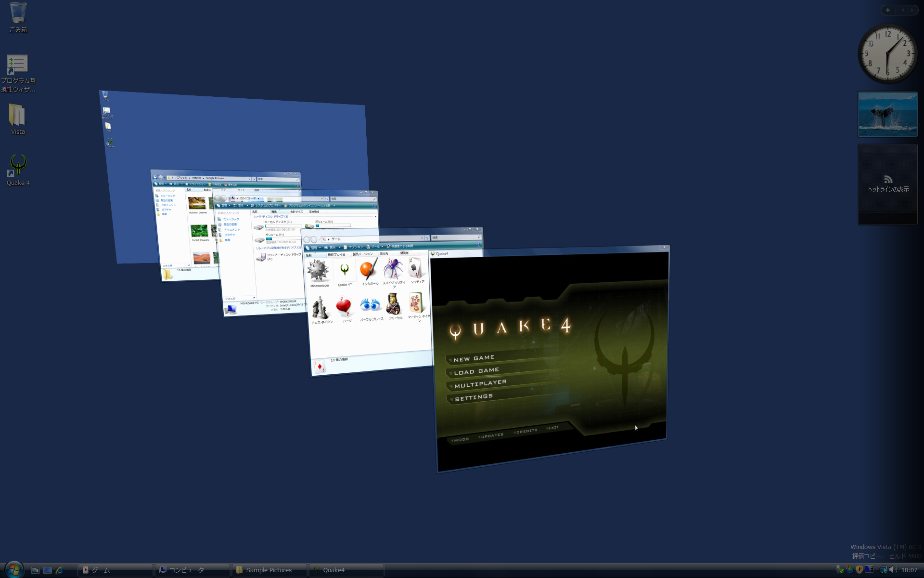Open the FreeCell king icon

tap(393, 303)
